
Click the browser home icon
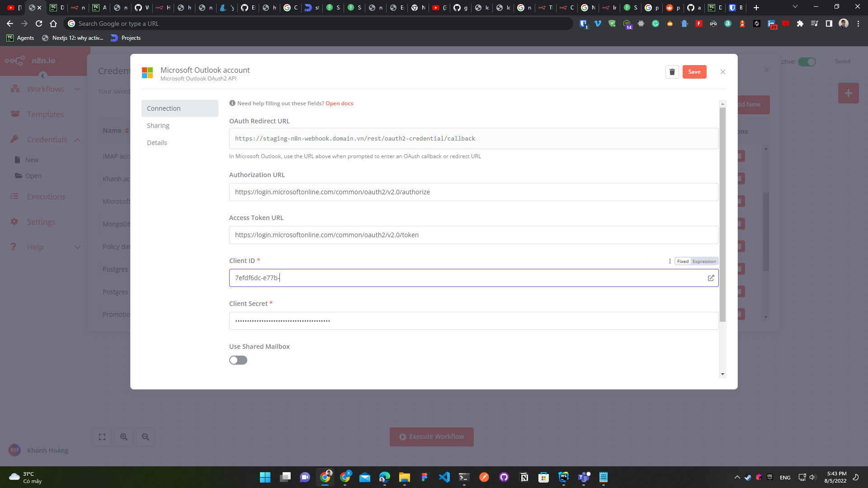point(53,23)
